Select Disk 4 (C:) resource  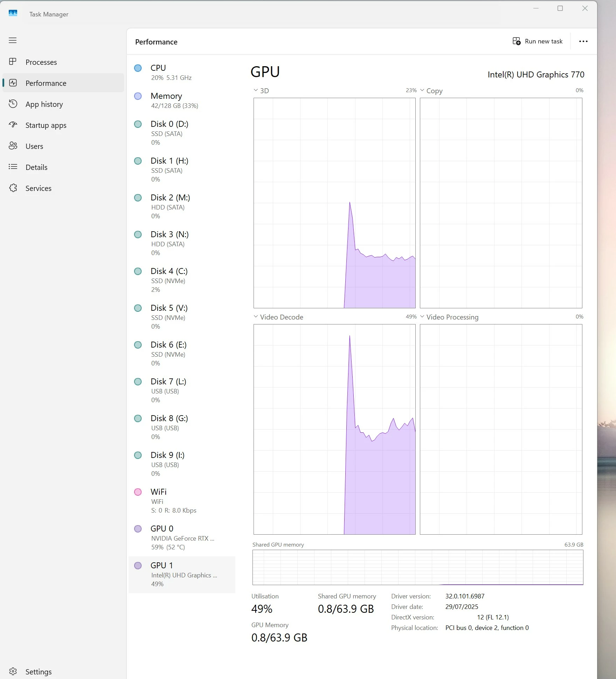click(182, 280)
